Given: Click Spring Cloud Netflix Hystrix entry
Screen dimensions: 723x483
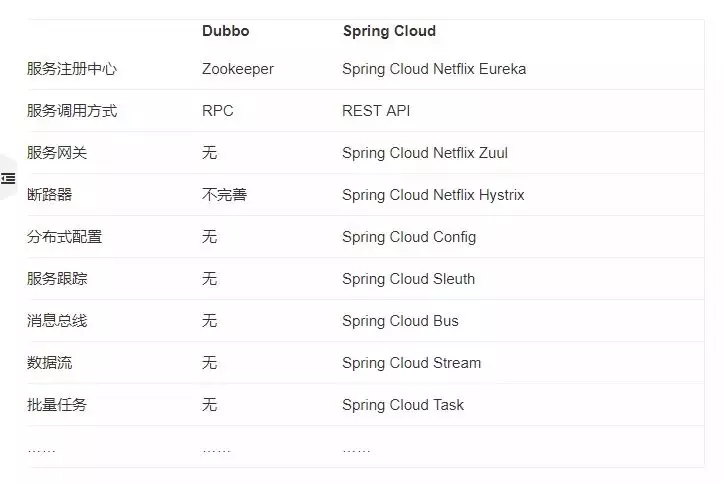Looking at the screenshot, I should pyautogui.click(x=433, y=195).
